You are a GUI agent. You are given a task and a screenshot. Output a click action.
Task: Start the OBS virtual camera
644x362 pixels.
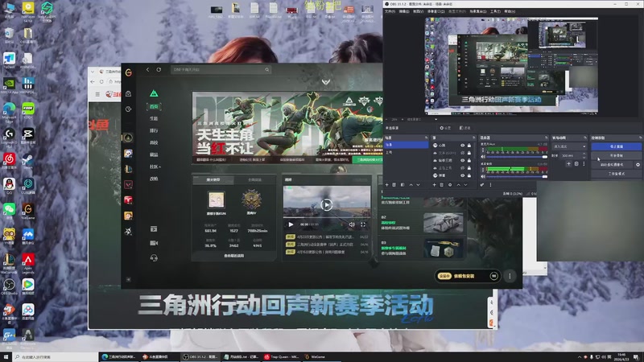612,165
